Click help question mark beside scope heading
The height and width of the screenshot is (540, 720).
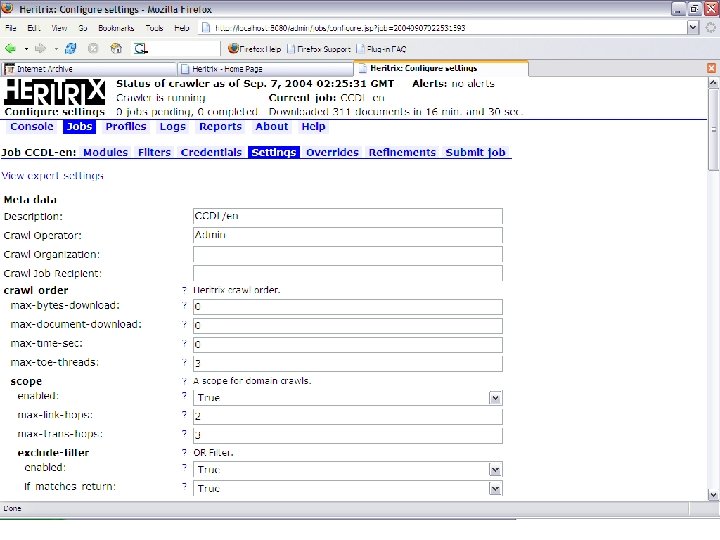[184, 381]
